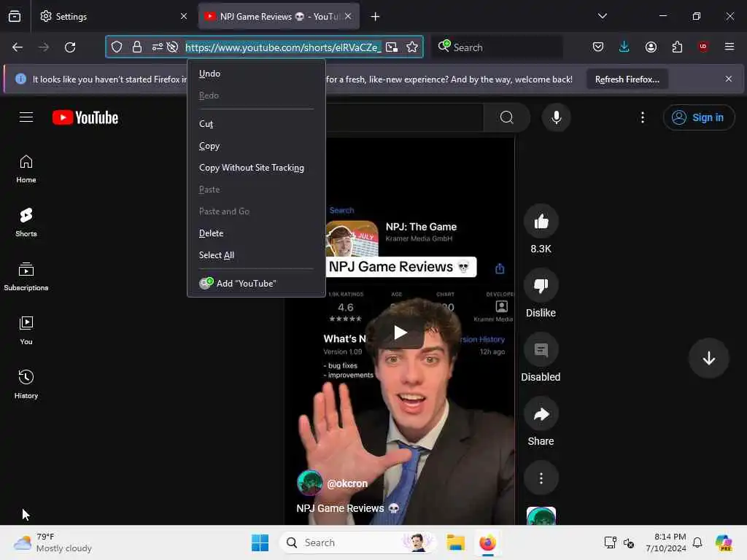747x560 pixels.
Task: Open the Copilot icon in the system tray
Action: [724, 542]
